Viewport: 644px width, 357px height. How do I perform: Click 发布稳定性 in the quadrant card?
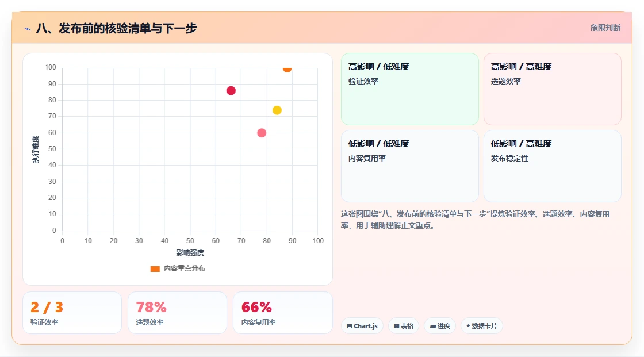[509, 158]
